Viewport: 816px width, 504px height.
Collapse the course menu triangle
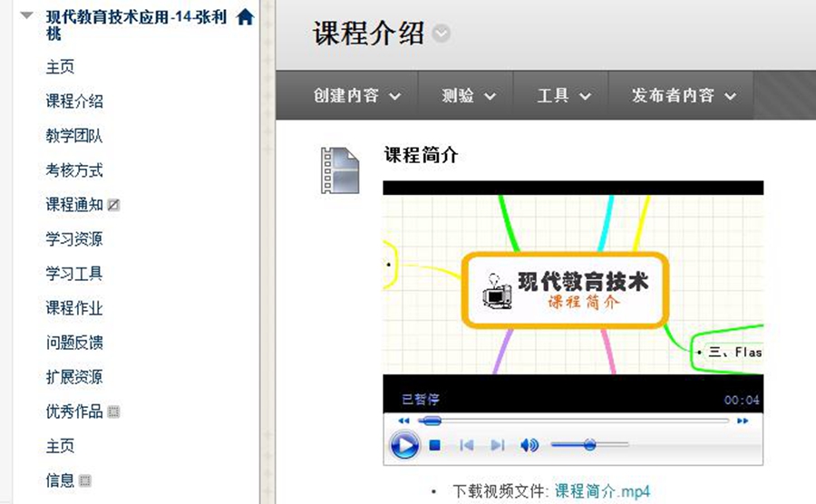26,15
